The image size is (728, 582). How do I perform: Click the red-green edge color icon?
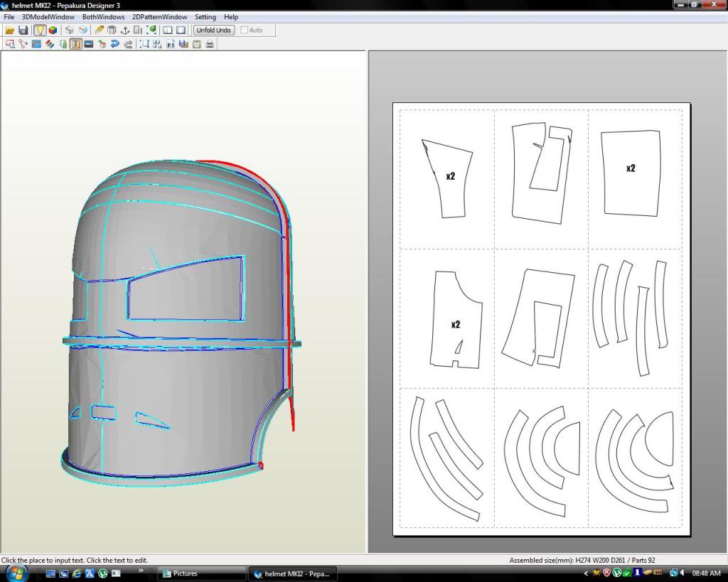coord(50,44)
